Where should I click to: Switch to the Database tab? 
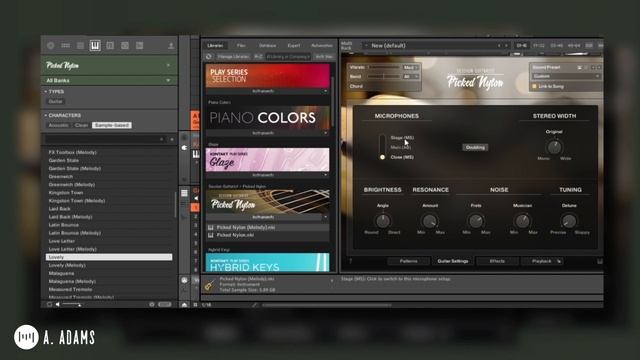coord(267,46)
